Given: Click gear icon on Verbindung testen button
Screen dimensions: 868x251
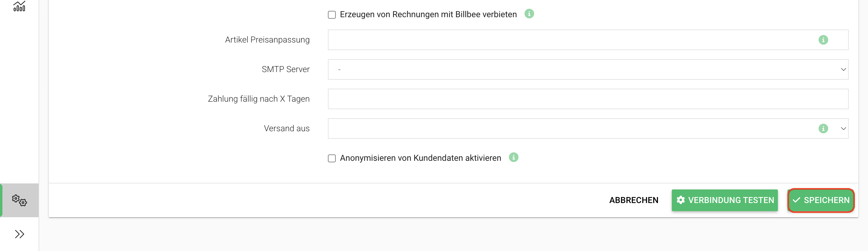Looking at the screenshot, I should coord(681,200).
